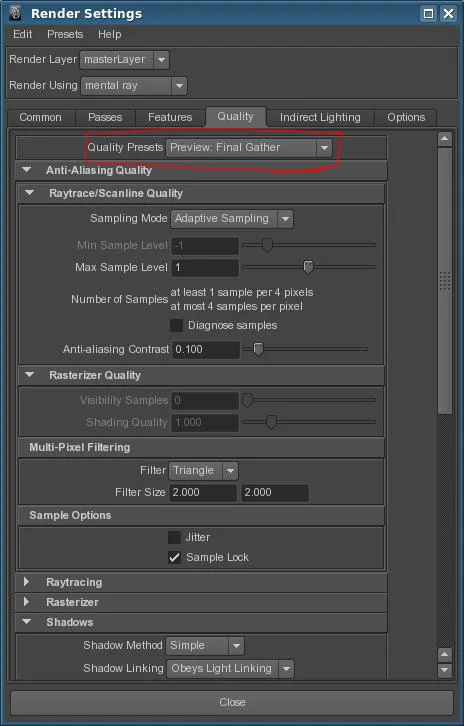This screenshot has width=464, height=726.
Task: Select the Quality tab
Action: pos(235,116)
